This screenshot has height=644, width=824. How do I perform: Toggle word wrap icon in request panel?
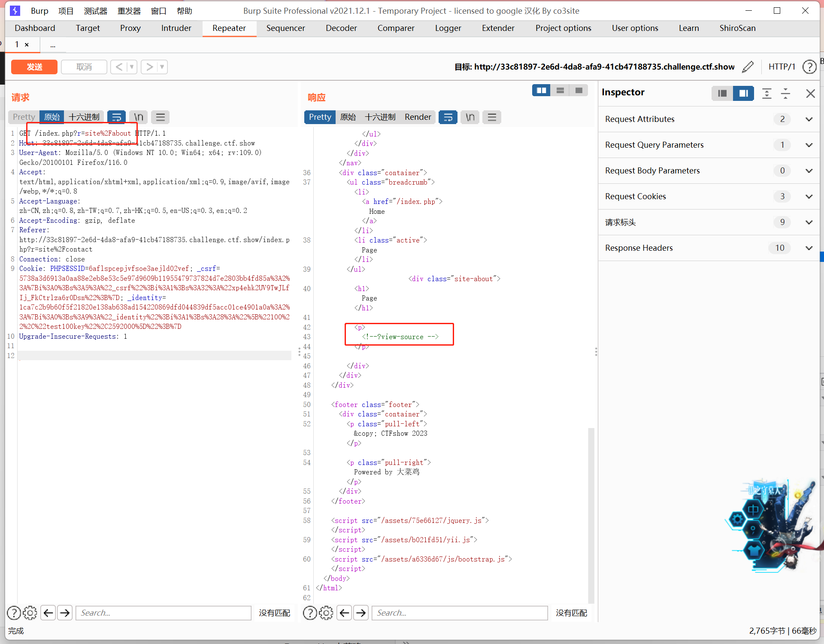(x=116, y=117)
